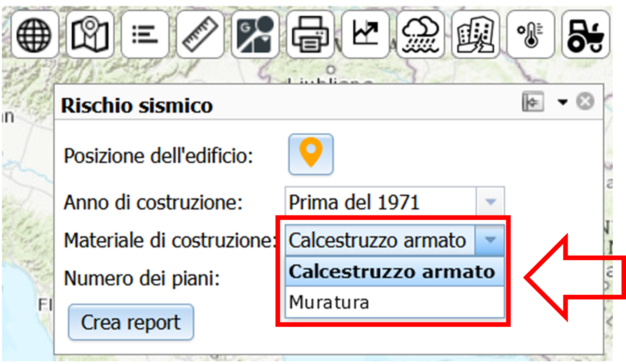This screenshot has height=364, width=626.
Task: Select the ruler measurement tool
Action: 200,35
